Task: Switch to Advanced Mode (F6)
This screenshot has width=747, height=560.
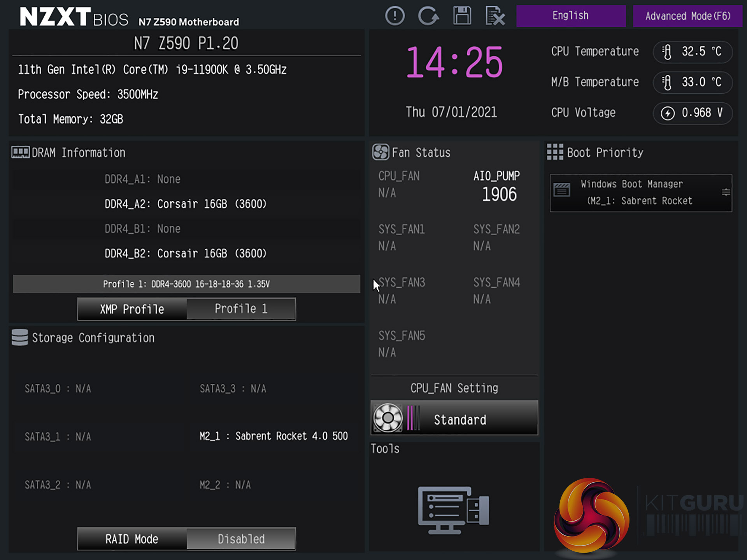Action: pyautogui.click(x=687, y=16)
